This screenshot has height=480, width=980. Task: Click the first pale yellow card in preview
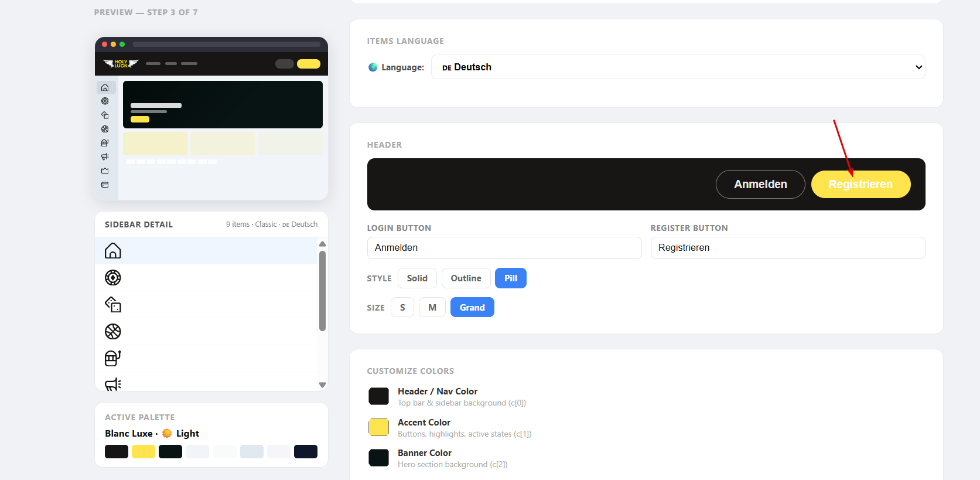[x=155, y=144]
